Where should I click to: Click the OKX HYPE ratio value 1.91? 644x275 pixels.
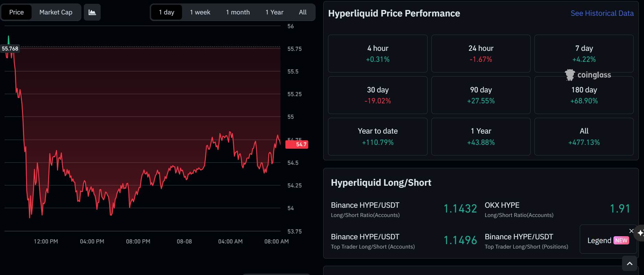[620, 208]
